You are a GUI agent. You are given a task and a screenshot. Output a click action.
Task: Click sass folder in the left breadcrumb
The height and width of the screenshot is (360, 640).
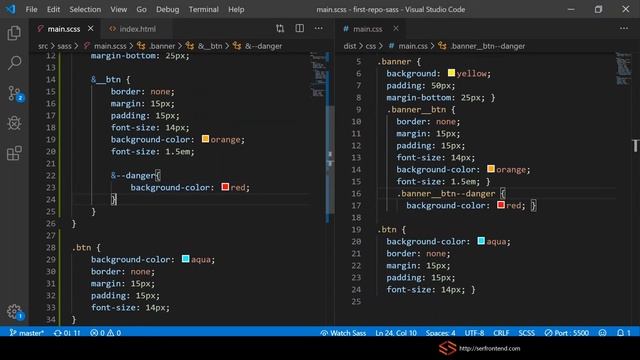pos(64,46)
